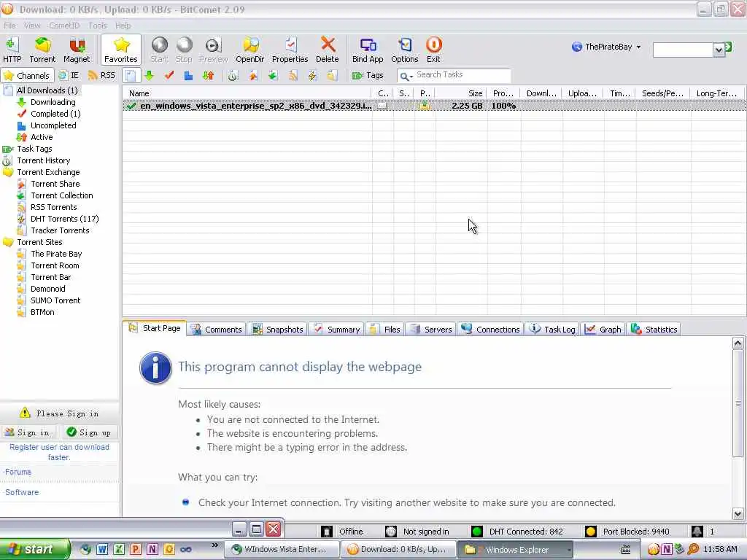
Task: Open Torrent History in sidebar
Action: [43, 160]
